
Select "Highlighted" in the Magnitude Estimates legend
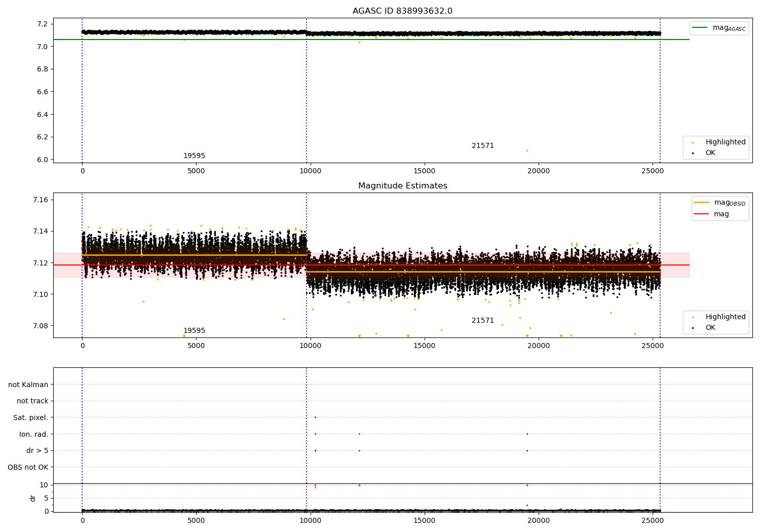pyautogui.click(x=726, y=317)
